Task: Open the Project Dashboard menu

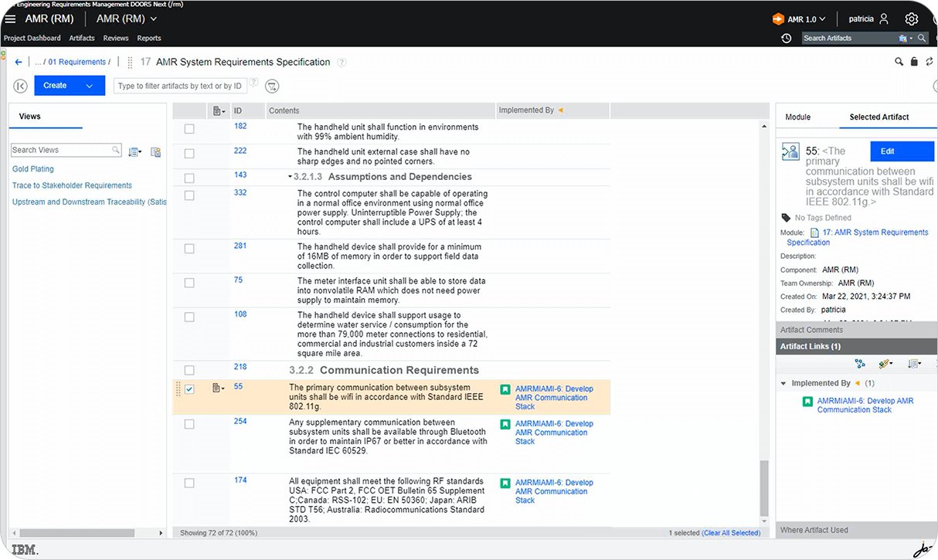Action: point(32,38)
